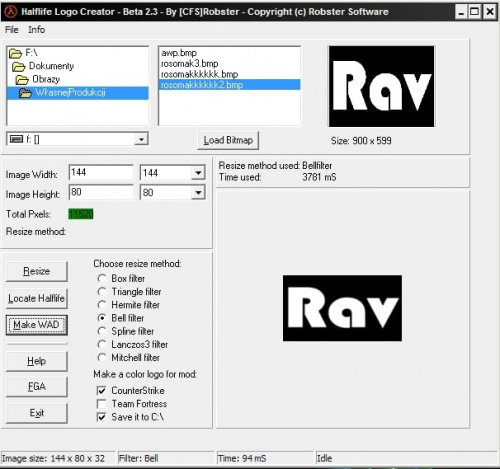
Task: Expand the f: drive dropdown
Action: pyautogui.click(x=141, y=139)
